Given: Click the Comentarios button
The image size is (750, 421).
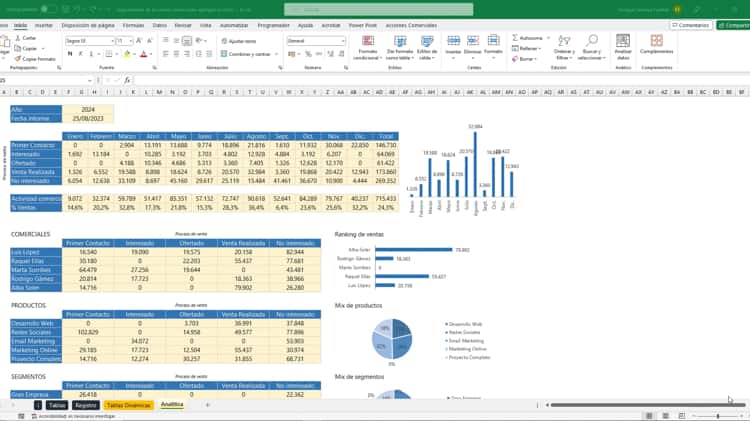Looking at the screenshot, I should click(x=691, y=24).
